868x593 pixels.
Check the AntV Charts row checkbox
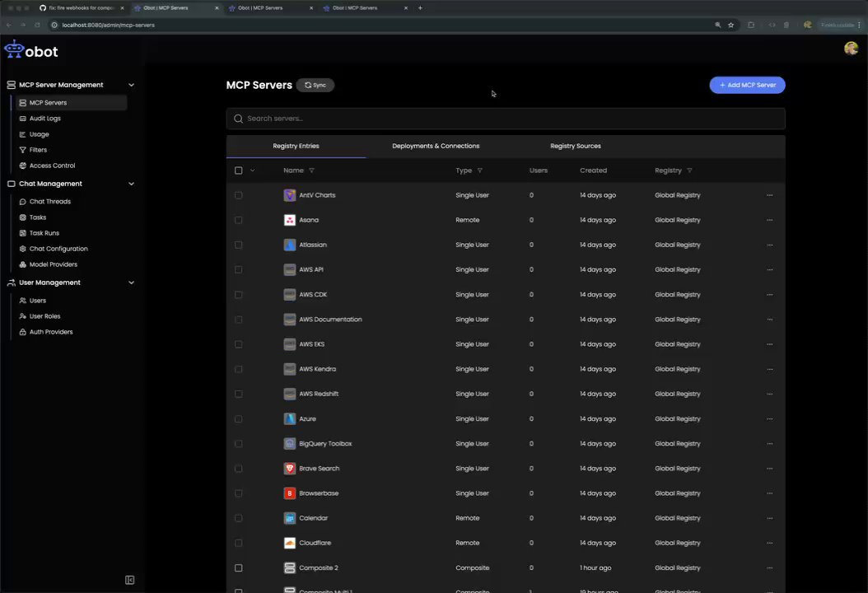tap(239, 195)
